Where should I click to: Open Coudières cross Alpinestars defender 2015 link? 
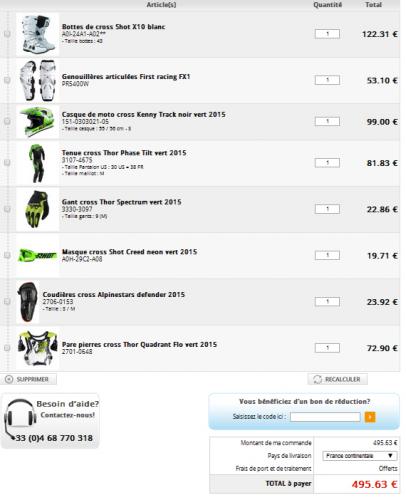point(114,294)
